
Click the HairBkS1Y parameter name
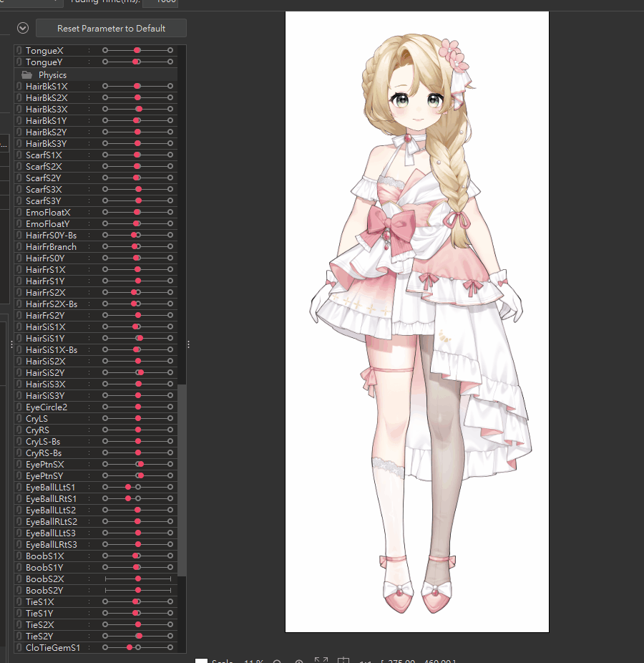click(46, 121)
